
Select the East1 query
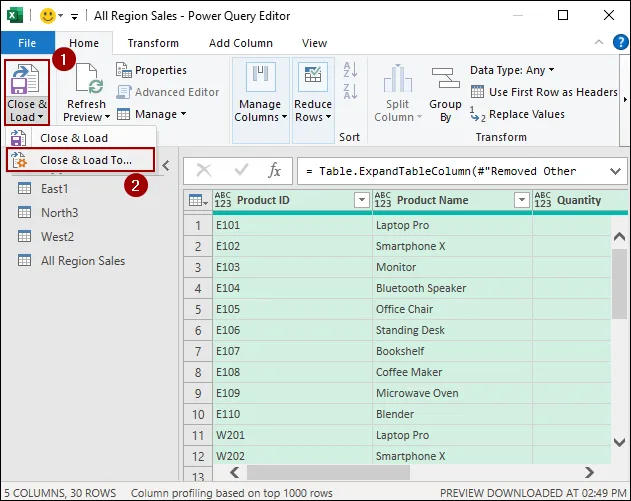point(55,189)
